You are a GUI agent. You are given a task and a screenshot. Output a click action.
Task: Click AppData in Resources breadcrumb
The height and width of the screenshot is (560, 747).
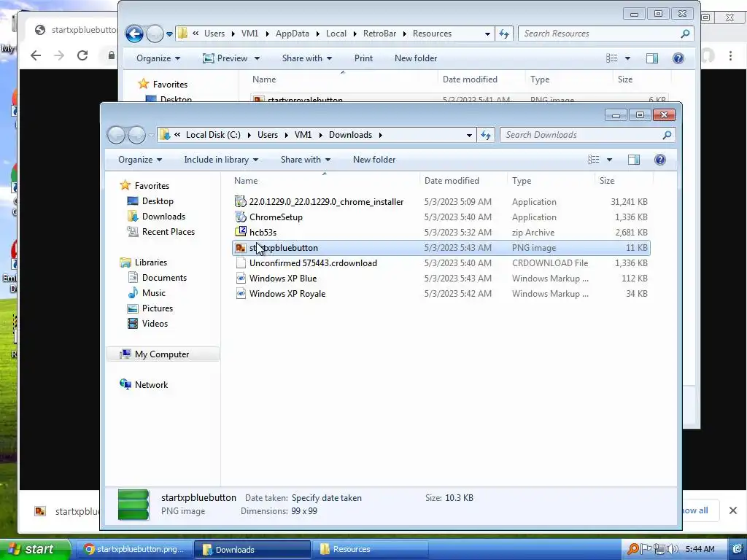tap(292, 34)
